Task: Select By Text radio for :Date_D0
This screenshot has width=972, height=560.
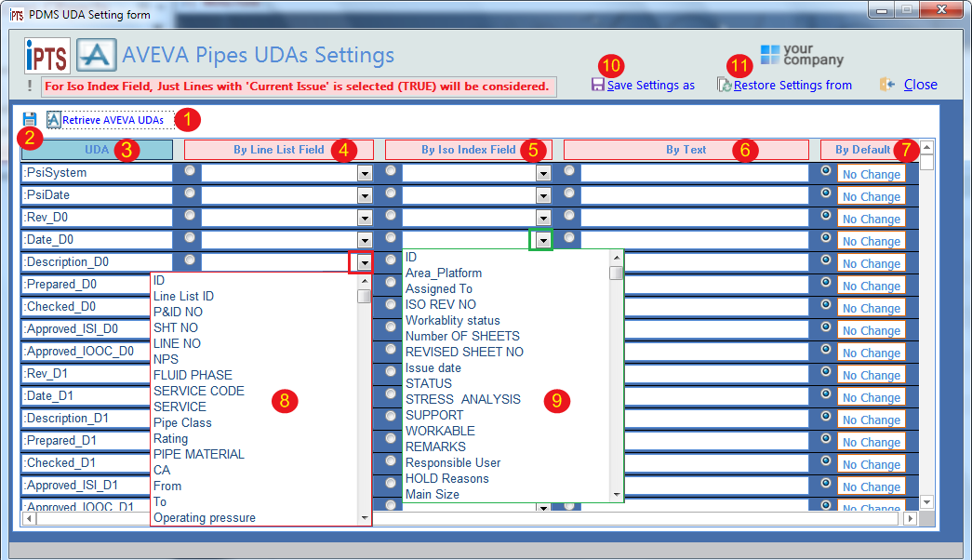Action: point(569,237)
